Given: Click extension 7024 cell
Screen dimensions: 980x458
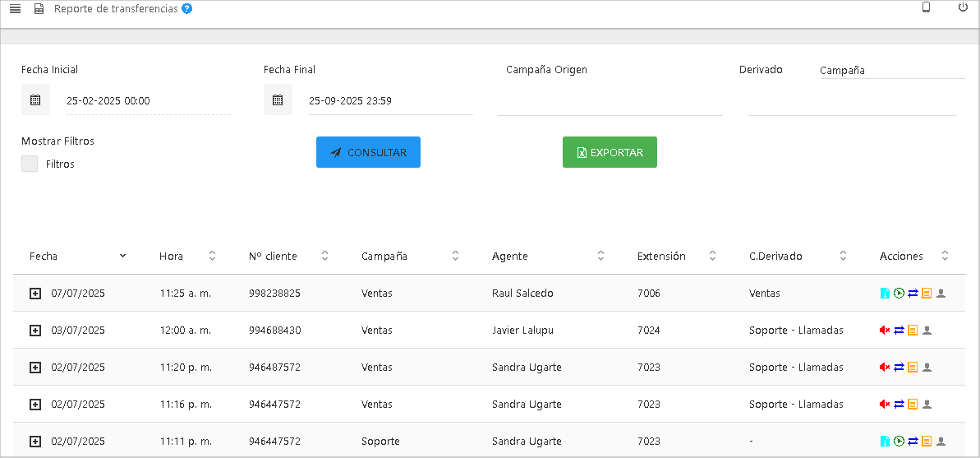Looking at the screenshot, I should click(649, 331).
